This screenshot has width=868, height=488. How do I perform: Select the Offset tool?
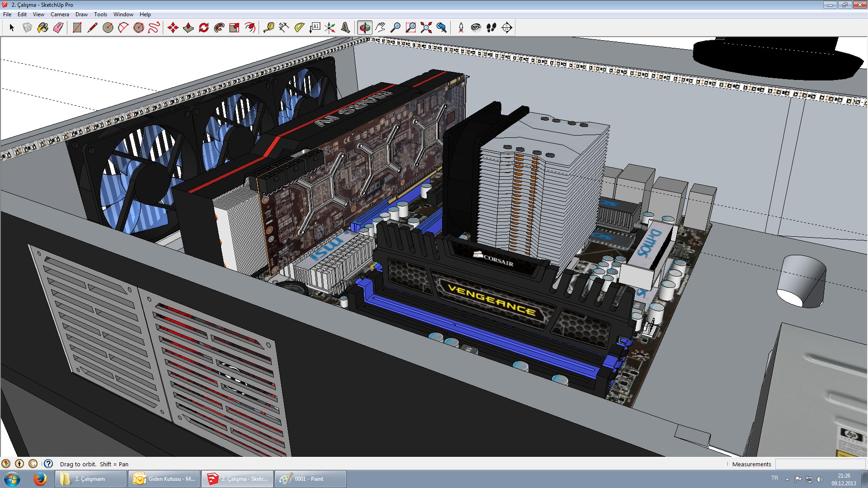pyautogui.click(x=250, y=28)
